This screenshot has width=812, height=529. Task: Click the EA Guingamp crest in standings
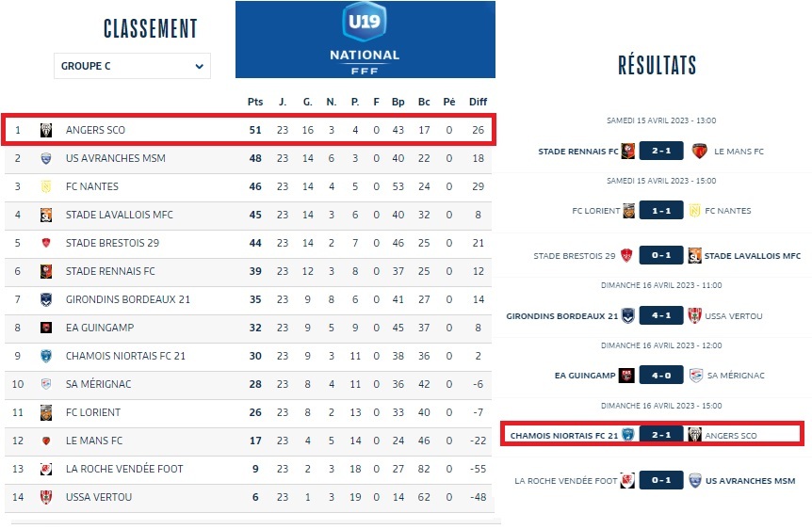(45, 328)
